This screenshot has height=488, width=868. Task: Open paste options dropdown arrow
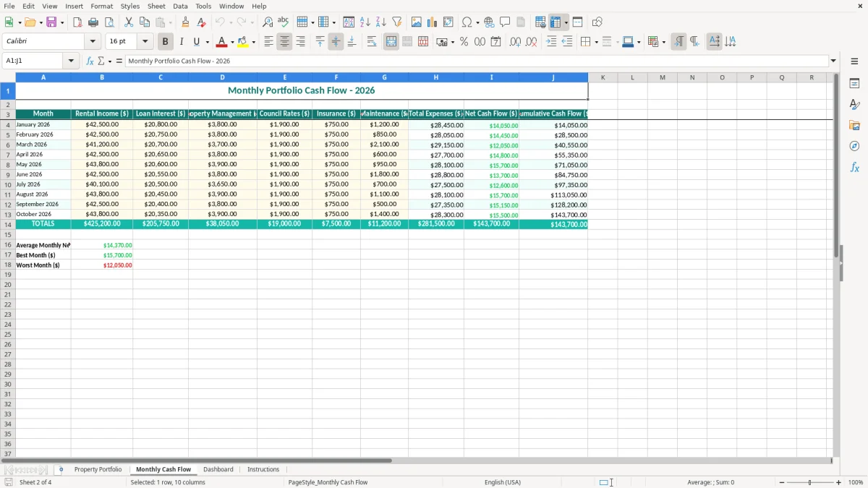(x=170, y=22)
